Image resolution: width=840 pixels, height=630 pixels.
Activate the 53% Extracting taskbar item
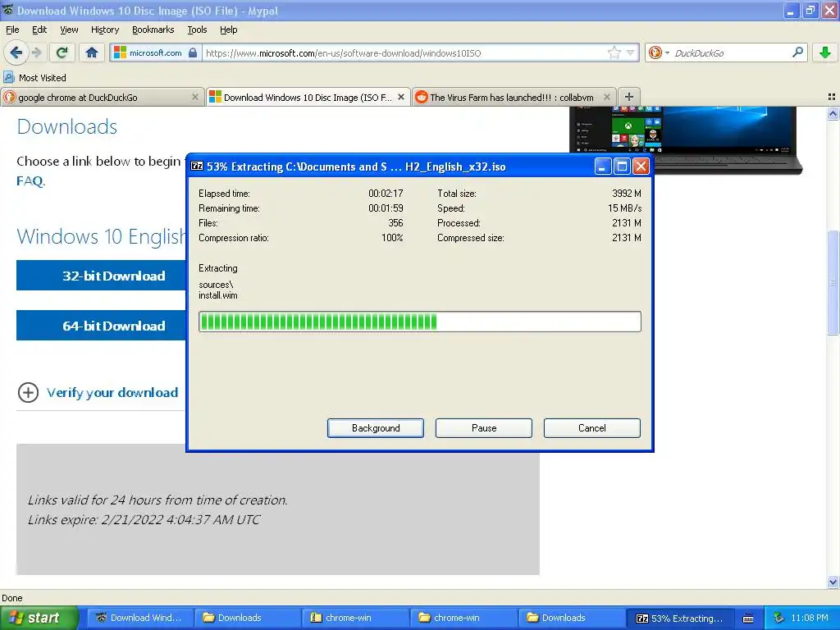tap(678, 618)
